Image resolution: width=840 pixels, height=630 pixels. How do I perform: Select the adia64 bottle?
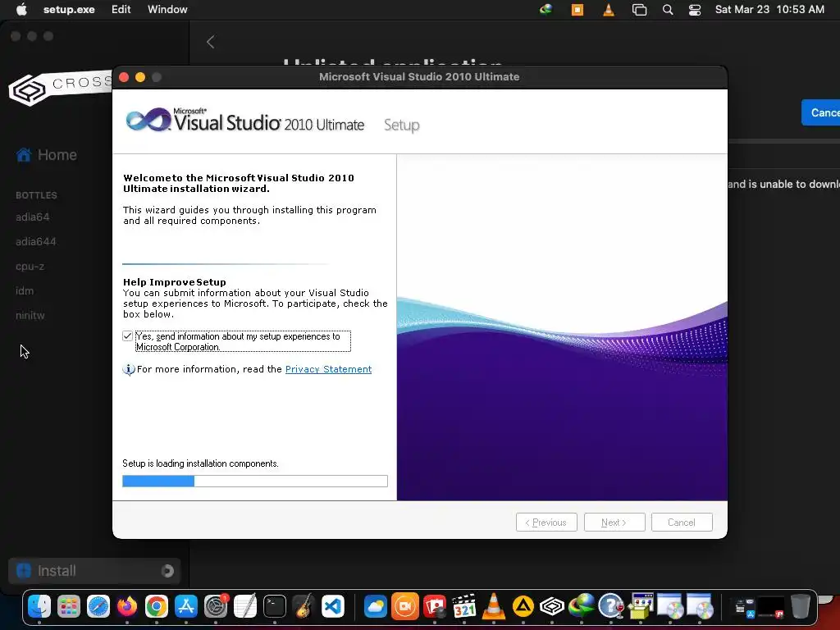coord(33,217)
